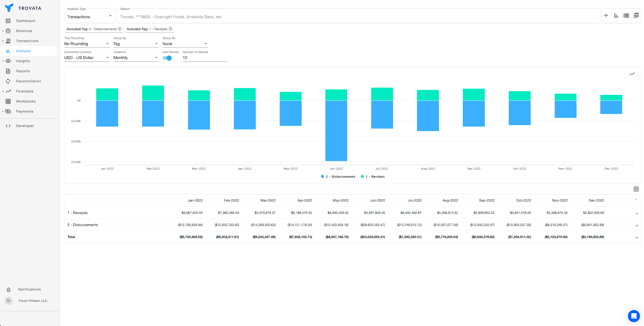Toggle Disbursements series in chart legend

click(x=338, y=176)
